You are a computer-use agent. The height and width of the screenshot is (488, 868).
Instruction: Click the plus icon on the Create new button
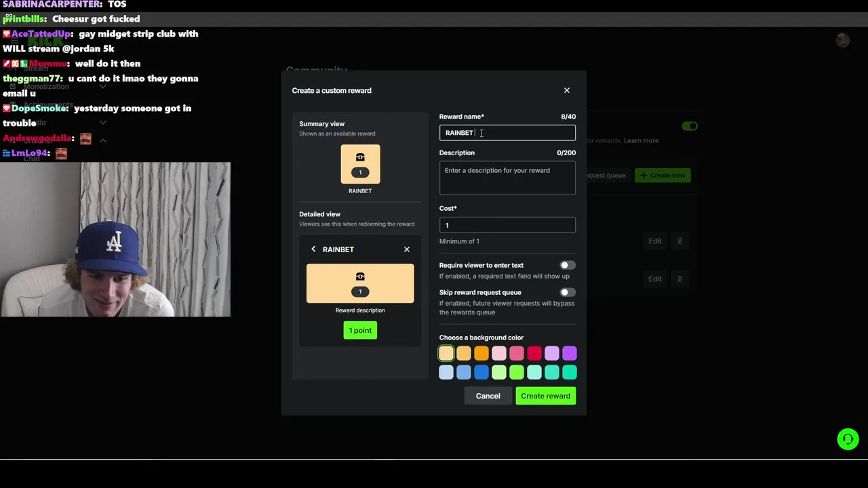pyautogui.click(x=644, y=176)
